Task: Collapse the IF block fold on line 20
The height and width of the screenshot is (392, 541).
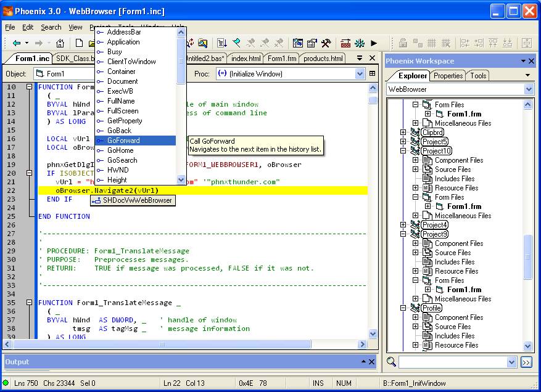Action: pos(30,173)
